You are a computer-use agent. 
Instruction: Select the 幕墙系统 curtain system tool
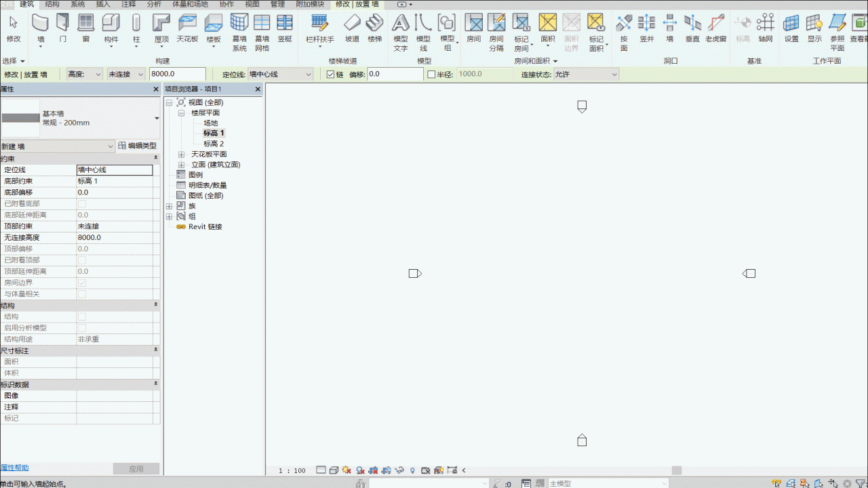click(x=239, y=33)
